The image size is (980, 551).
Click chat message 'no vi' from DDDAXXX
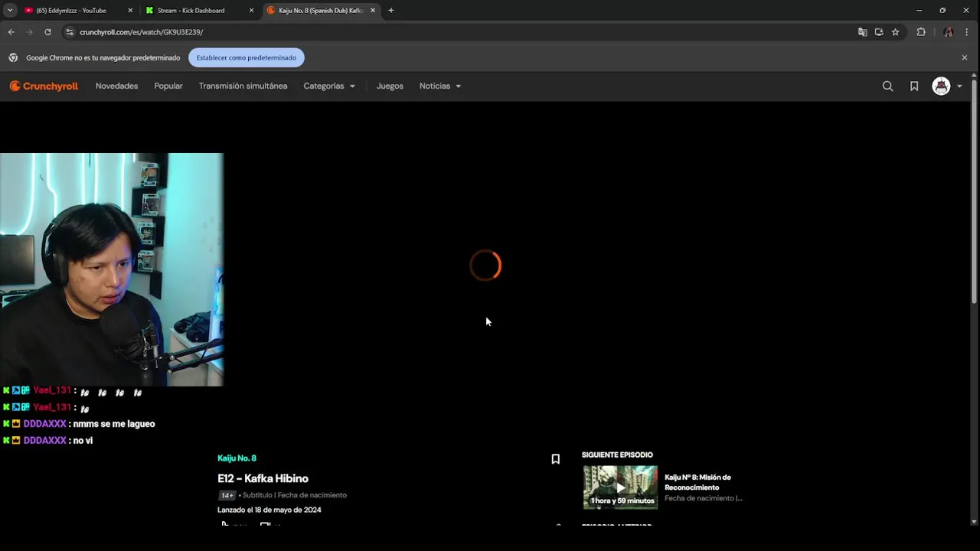(83, 441)
